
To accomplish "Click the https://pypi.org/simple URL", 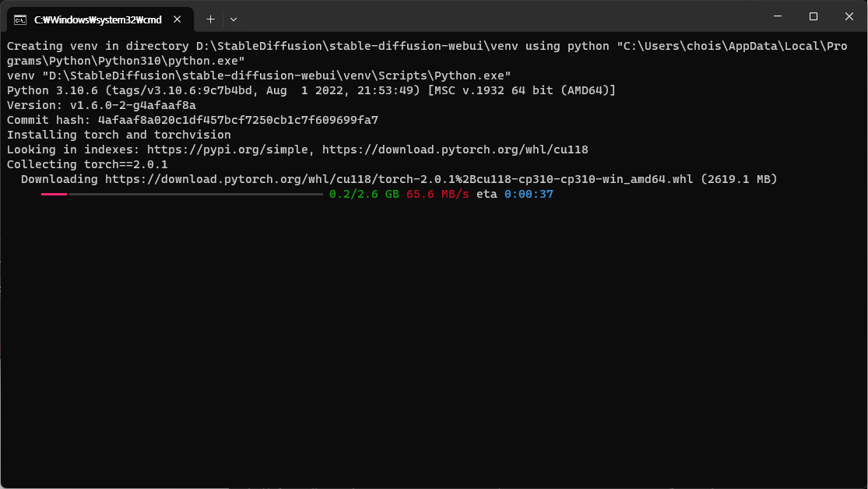I will click(x=227, y=150).
